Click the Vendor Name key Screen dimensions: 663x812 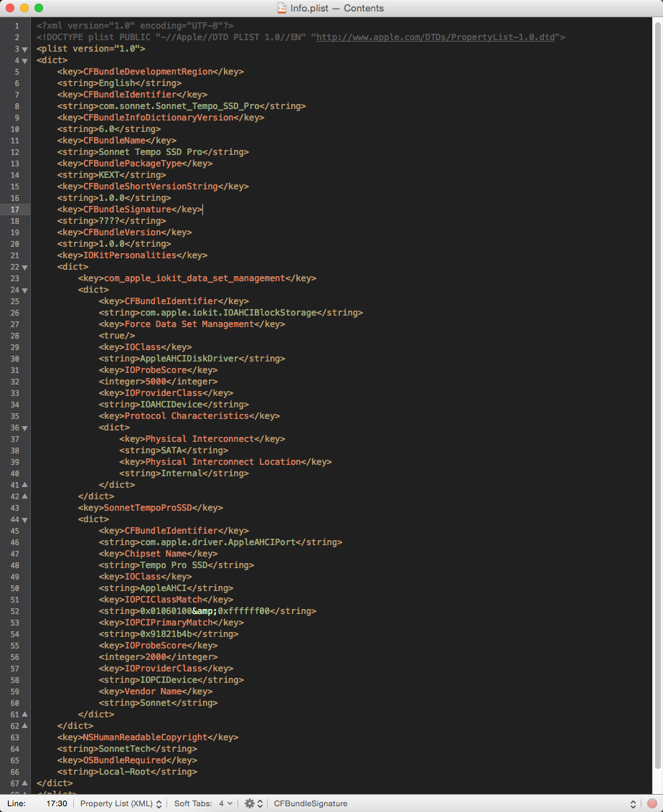153,691
